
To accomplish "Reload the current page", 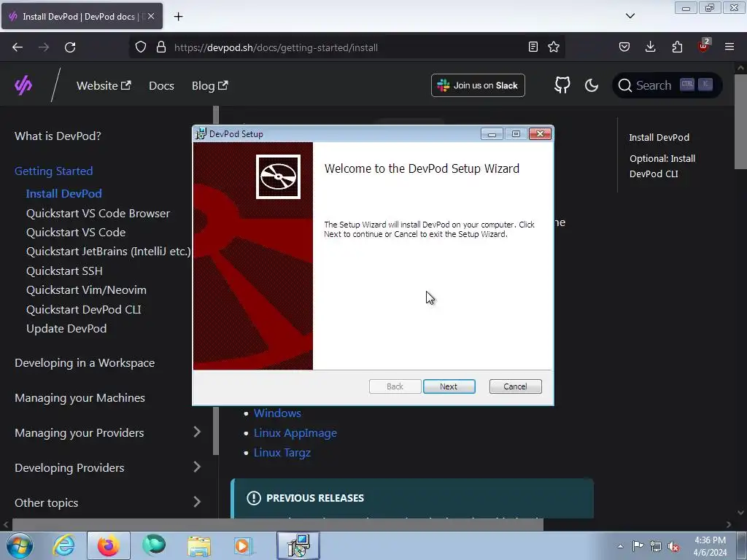I will [70, 47].
